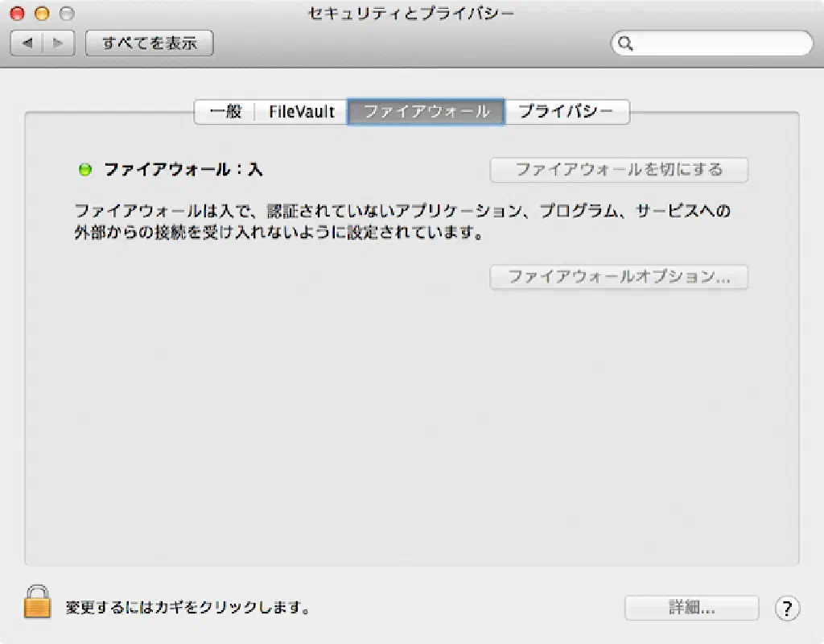
Task: Focus the search input field
Action: [720, 43]
